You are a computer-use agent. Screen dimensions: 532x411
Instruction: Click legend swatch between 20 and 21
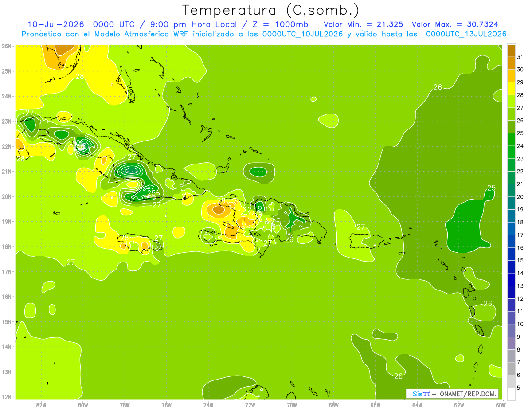point(511,190)
